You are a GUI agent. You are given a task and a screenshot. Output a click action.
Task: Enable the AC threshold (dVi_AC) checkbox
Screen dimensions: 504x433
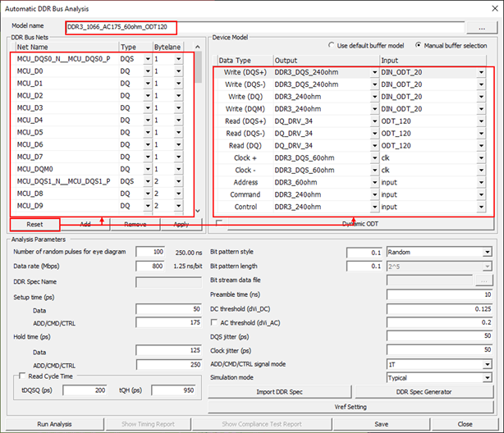click(x=215, y=323)
